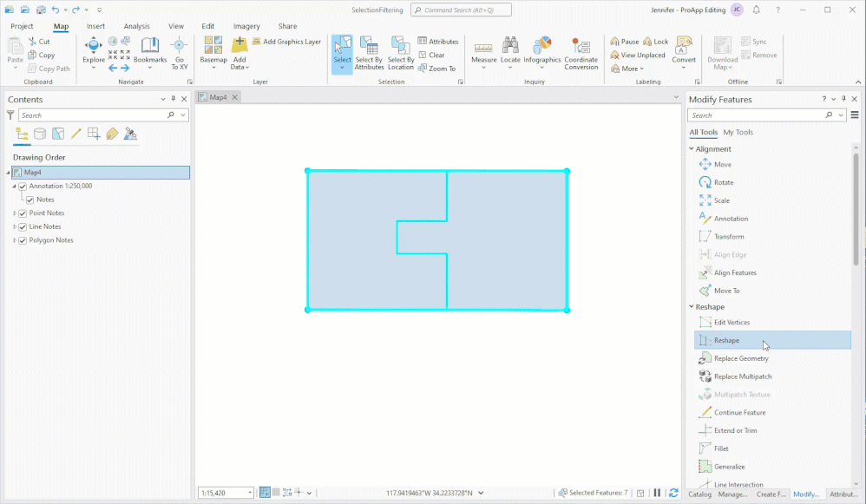Uncheck the Notes annotation sublayer
The image size is (866, 504).
pos(31,200)
